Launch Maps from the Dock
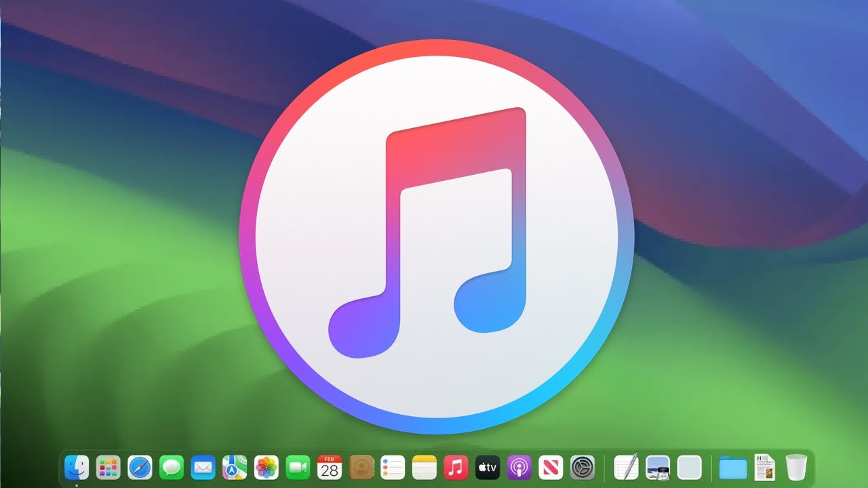This screenshot has height=488, width=868. 235,467
